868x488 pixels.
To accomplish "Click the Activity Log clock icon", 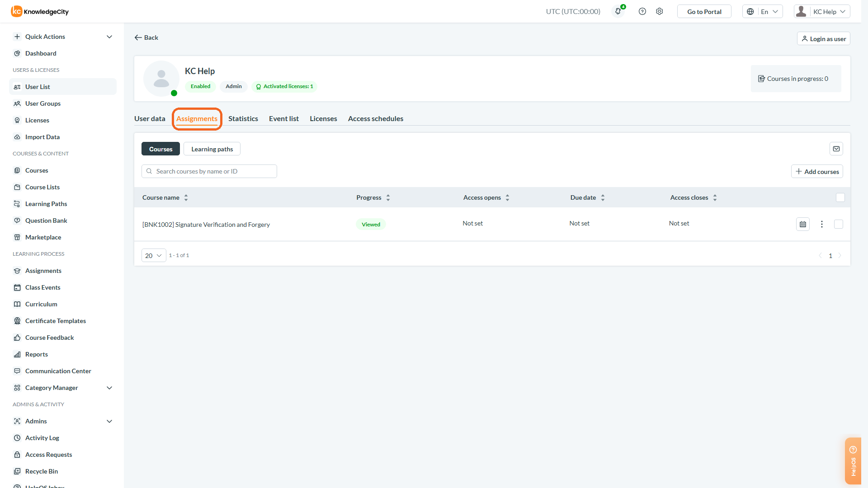I will pyautogui.click(x=17, y=438).
